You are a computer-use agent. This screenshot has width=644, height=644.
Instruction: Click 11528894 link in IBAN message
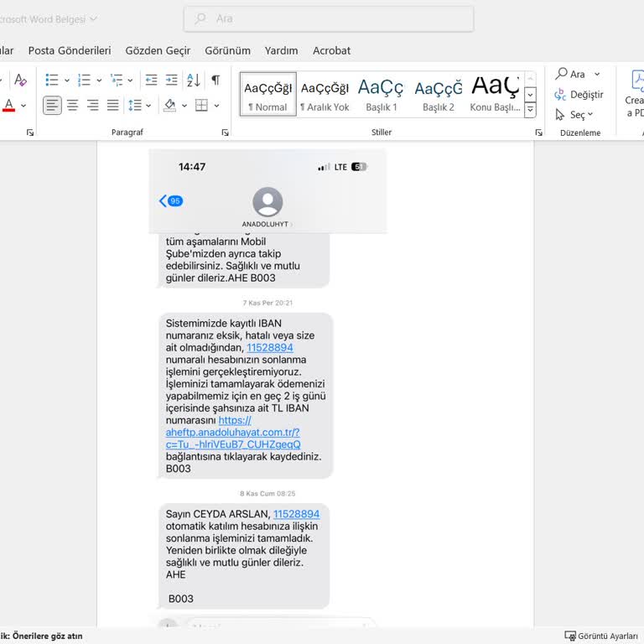(270, 347)
